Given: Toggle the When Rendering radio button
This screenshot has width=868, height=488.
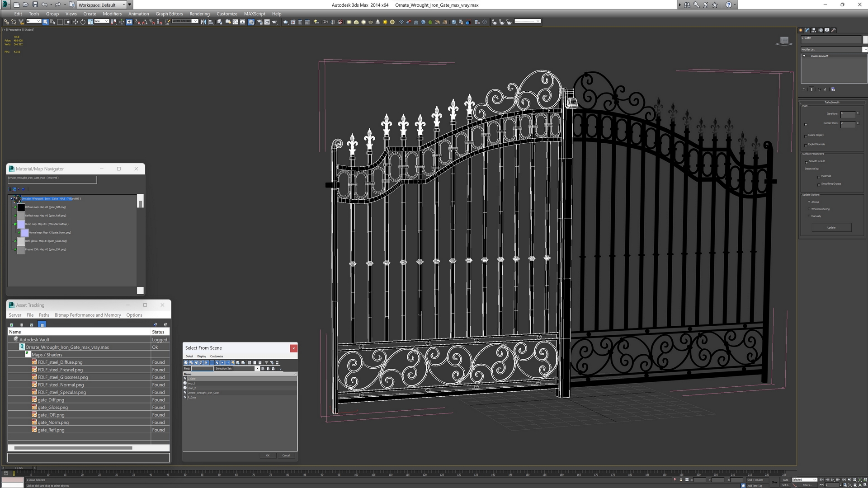Looking at the screenshot, I should click(x=809, y=209).
